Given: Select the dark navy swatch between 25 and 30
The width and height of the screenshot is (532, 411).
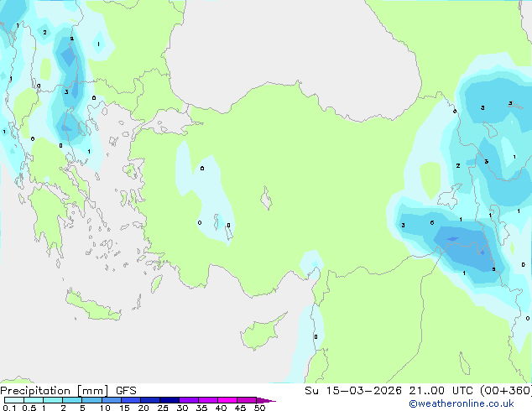Looking at the screenshot, I should pos(170,400).
